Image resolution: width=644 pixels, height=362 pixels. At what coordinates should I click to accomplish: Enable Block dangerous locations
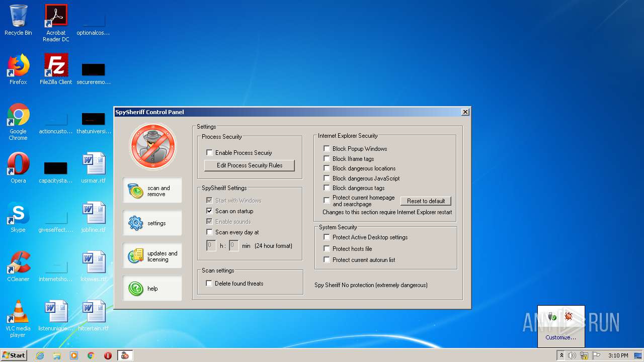click(x=327, y=168)
